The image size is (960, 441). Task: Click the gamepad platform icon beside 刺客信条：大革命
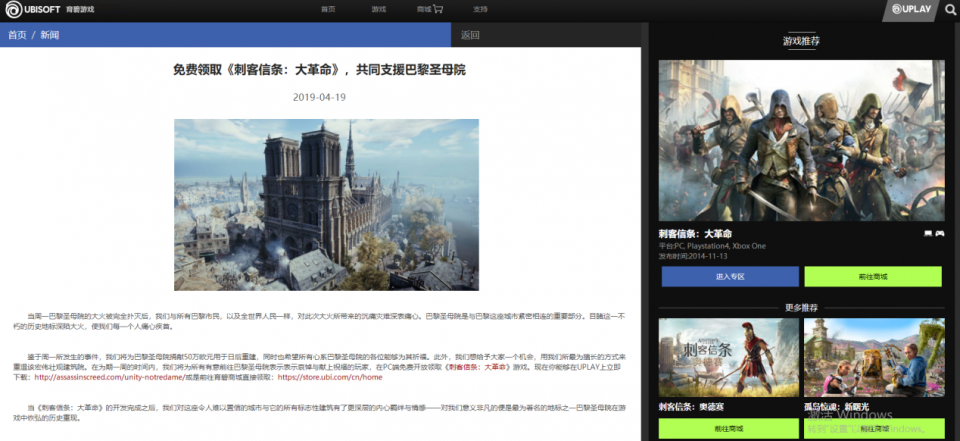[940, 233]
